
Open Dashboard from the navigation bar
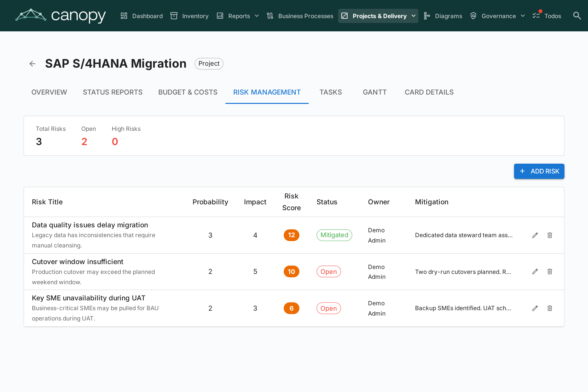click(142, 16)
